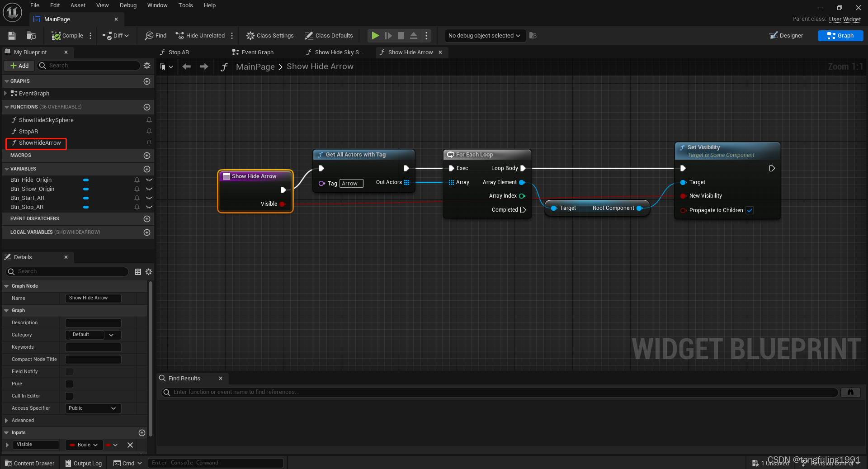Add a new event dispatcher

pyautogui.click(x=147, y=219)
